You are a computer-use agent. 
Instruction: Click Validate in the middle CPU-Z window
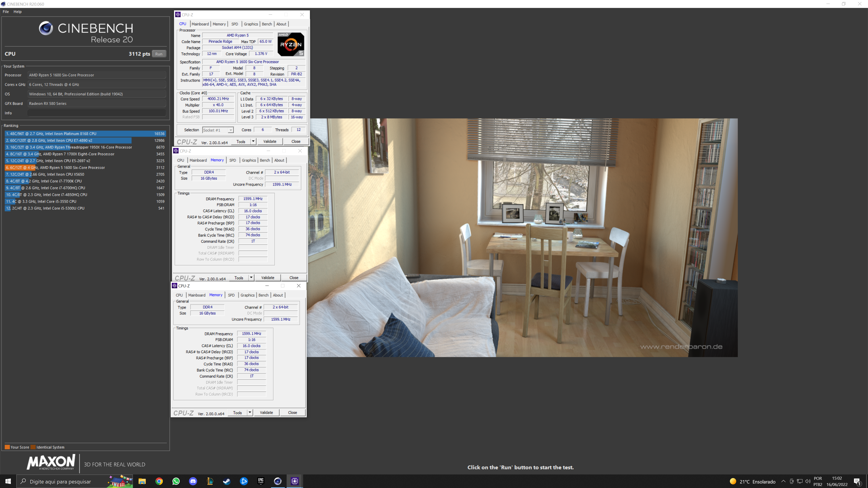[x=268, y=277]
